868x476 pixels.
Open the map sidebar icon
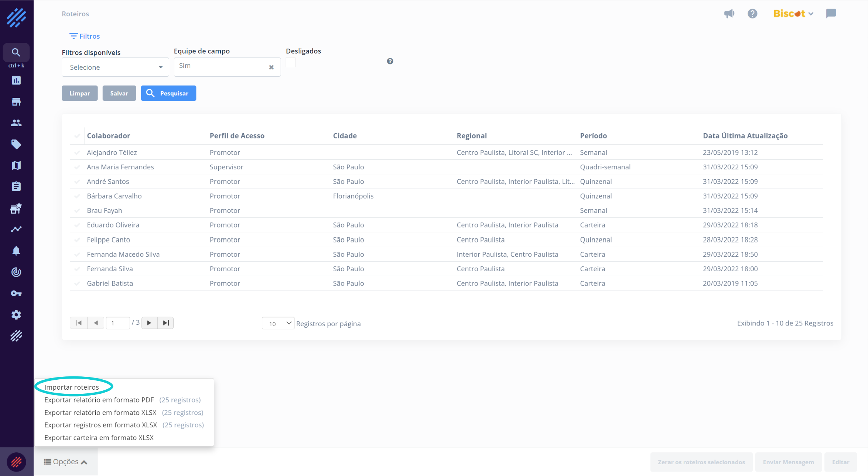tap(16, 165)
